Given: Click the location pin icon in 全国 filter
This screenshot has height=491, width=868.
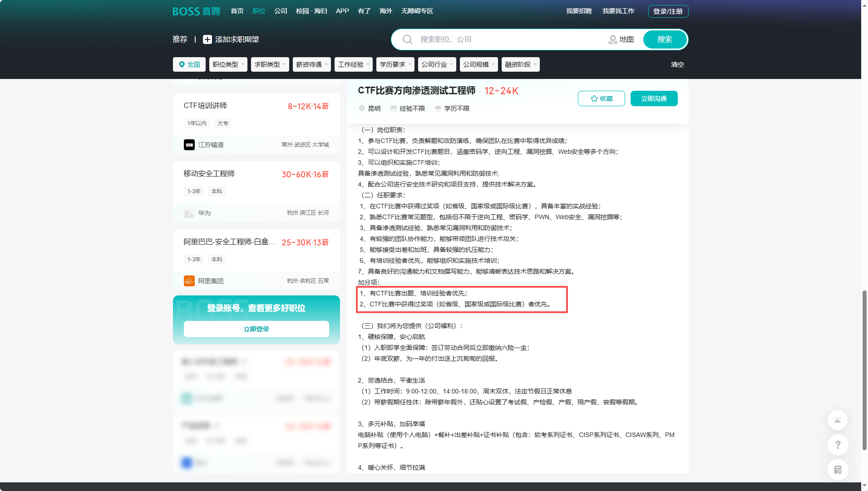Looking at the screenshot, I should click(181, 64).
